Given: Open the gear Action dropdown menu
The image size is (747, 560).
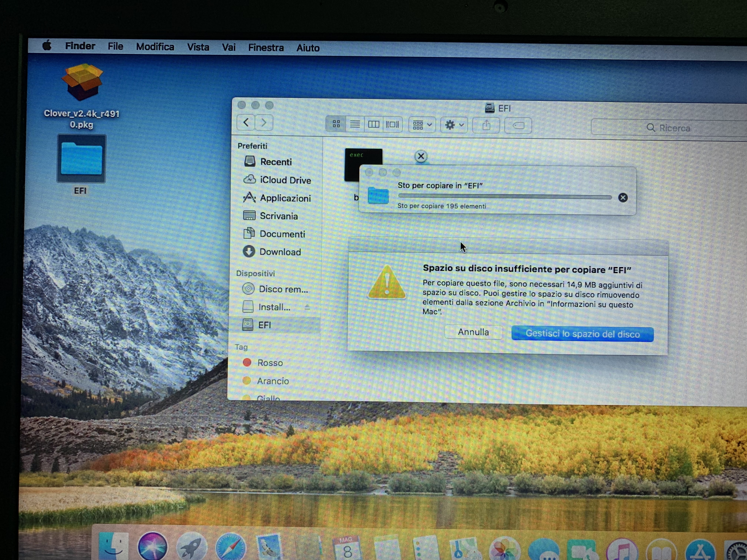Looking at the screenshot, I should click(x=454, y=125).
